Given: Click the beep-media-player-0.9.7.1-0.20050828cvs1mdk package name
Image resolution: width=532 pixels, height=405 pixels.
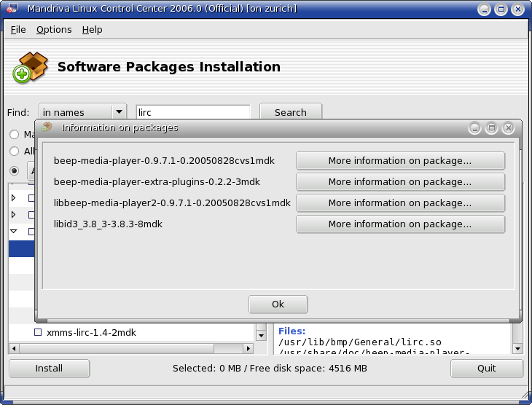Looking at the screenshot, I should 164,161.
